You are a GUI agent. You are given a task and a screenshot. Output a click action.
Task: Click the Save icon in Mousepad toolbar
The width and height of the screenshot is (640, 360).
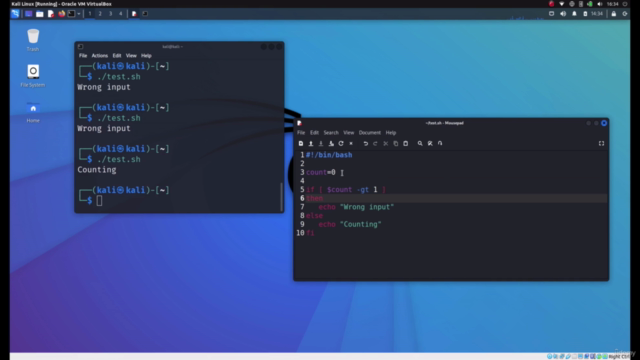[x=321, y=143]
